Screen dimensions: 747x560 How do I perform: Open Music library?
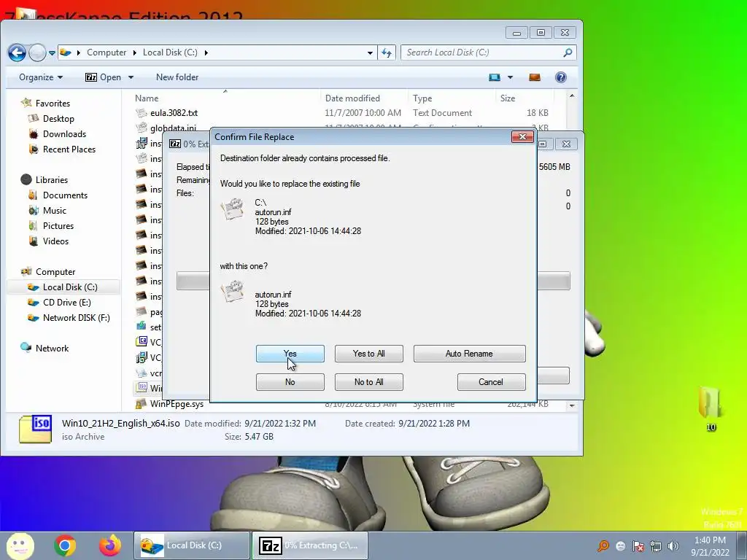pos(54,211)
